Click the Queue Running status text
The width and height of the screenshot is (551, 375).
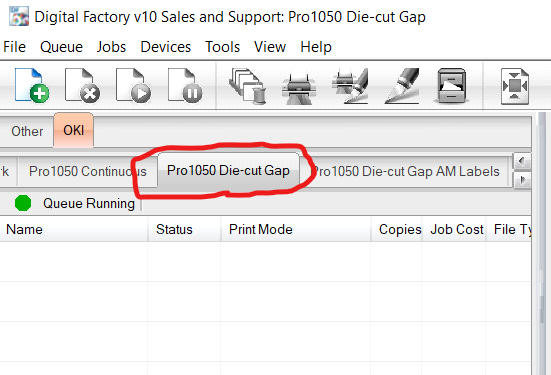point(89,203)
